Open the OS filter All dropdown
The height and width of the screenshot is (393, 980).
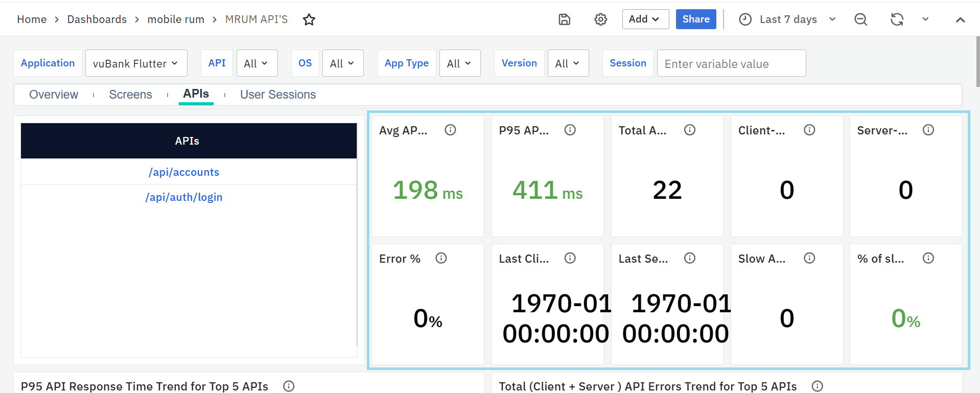pyautogui.click(x=342, y=63)
